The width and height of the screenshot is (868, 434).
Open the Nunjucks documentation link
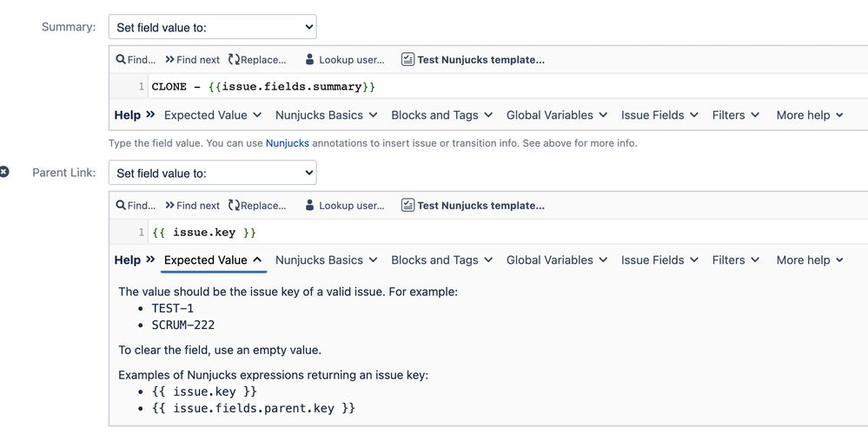click(287, 143)
